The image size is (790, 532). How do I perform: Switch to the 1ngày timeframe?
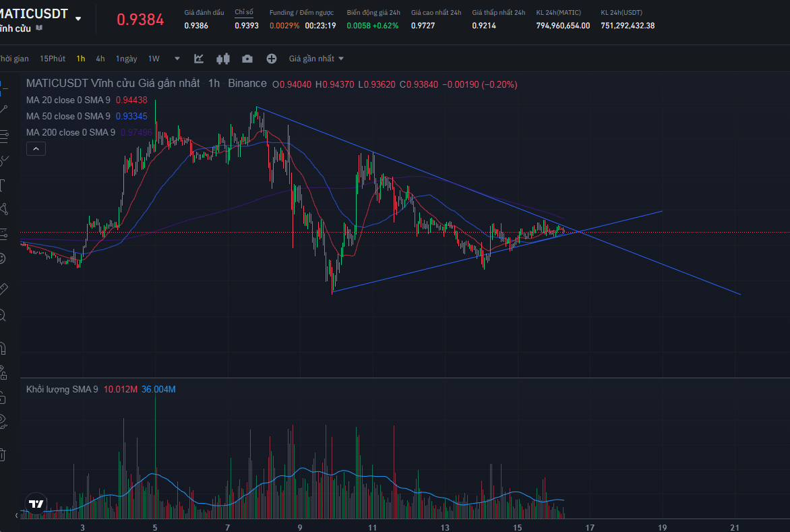[x=127, y=59]
